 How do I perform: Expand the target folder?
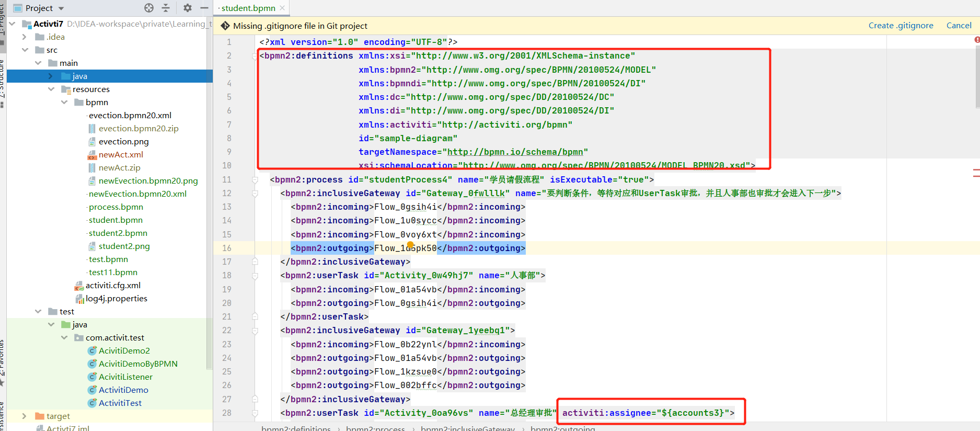[24, 416]
